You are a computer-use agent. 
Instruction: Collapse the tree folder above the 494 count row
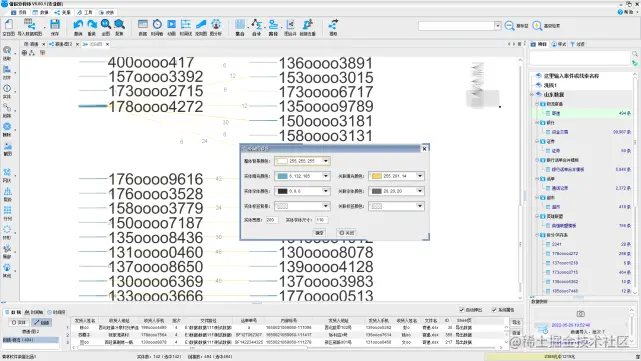click(x=537, y=104)
